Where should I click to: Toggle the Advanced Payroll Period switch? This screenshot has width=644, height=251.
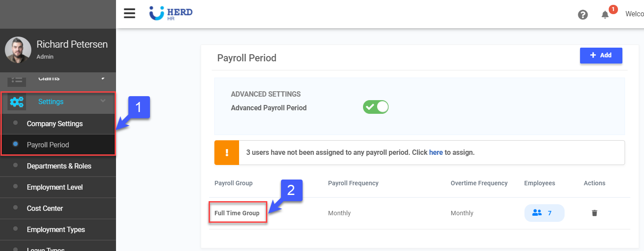pos(375,107)
